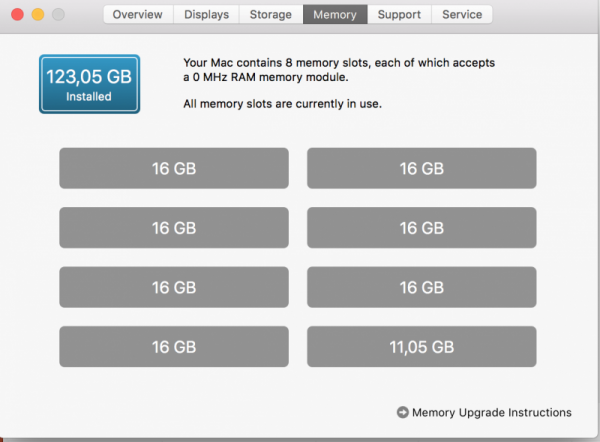600x442 pixels.
Task: Select the second-row left 16 GB slot
Action: click(x=174, y=228)
